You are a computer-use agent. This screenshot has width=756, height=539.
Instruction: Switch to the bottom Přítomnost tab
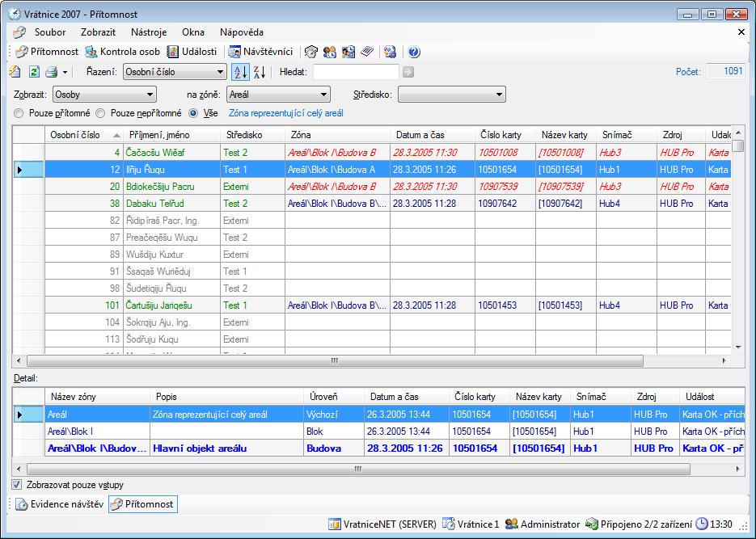[x=143, y=504]
